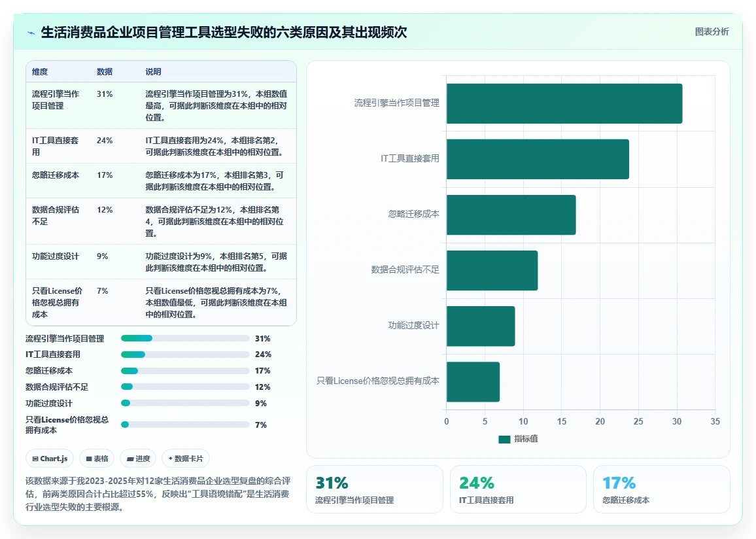756x539 pixels.
Task: Click the y-axis label 功能过度设计 in chart
Action: click(x=414, y=325)
